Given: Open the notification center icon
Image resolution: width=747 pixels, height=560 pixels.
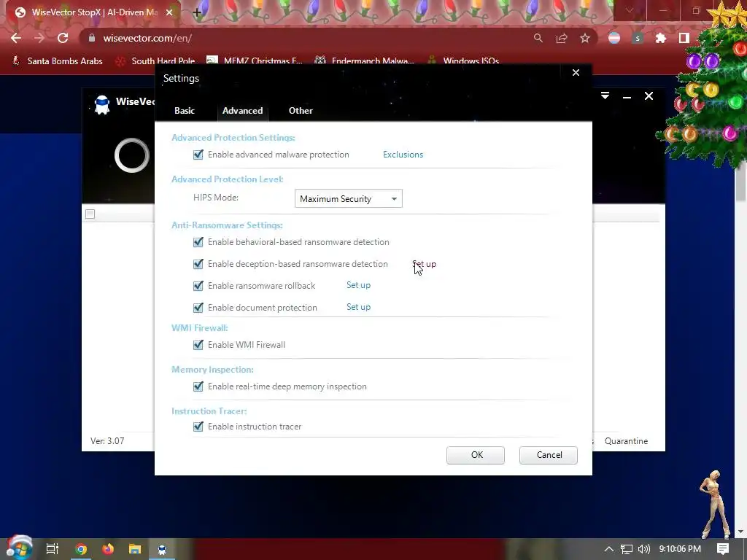Looking at the screenshot, I should 723,549.
